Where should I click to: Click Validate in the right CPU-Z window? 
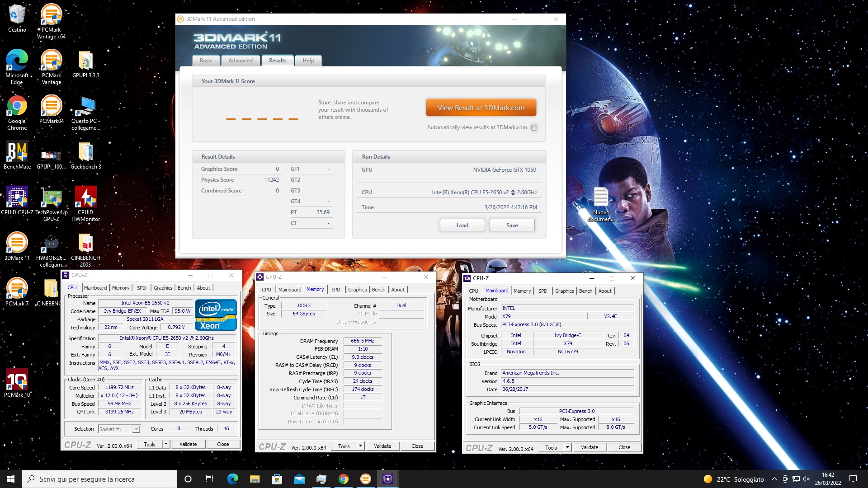[590, 447]
